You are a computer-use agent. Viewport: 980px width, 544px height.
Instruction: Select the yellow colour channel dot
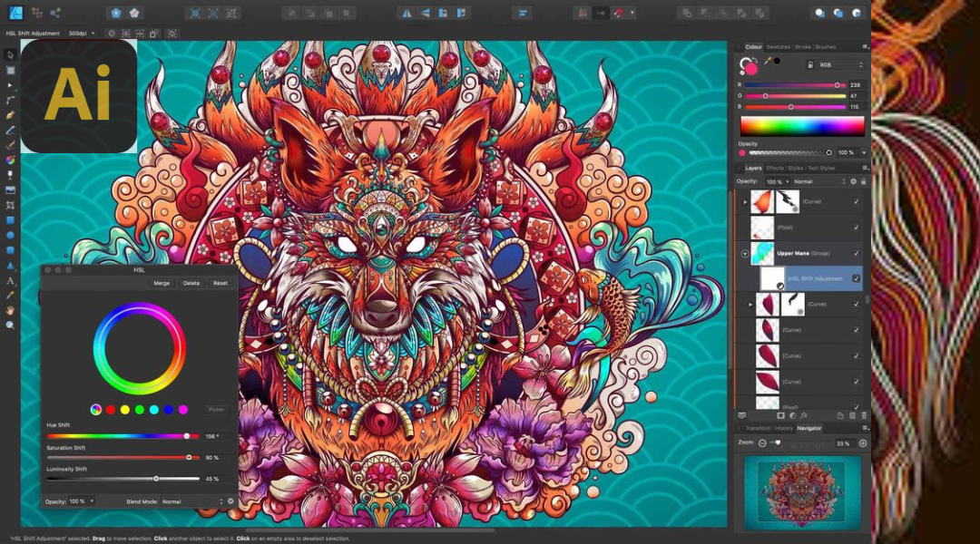click(125, 410)
